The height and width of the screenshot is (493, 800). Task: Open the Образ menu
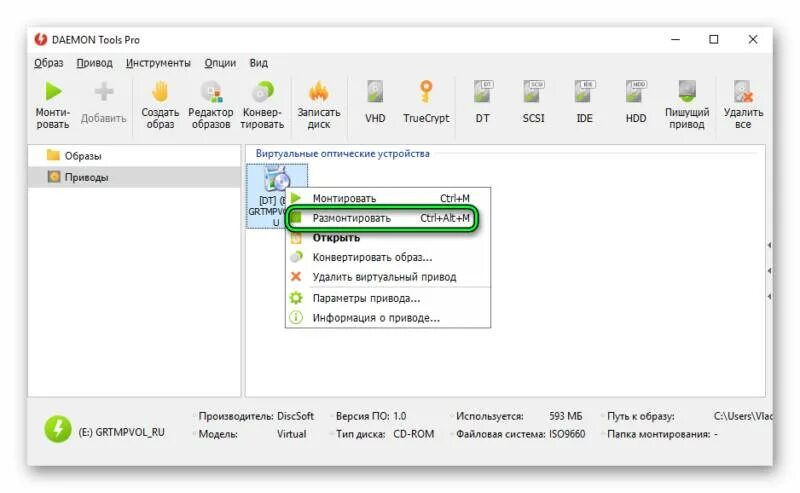click(48, 63)
